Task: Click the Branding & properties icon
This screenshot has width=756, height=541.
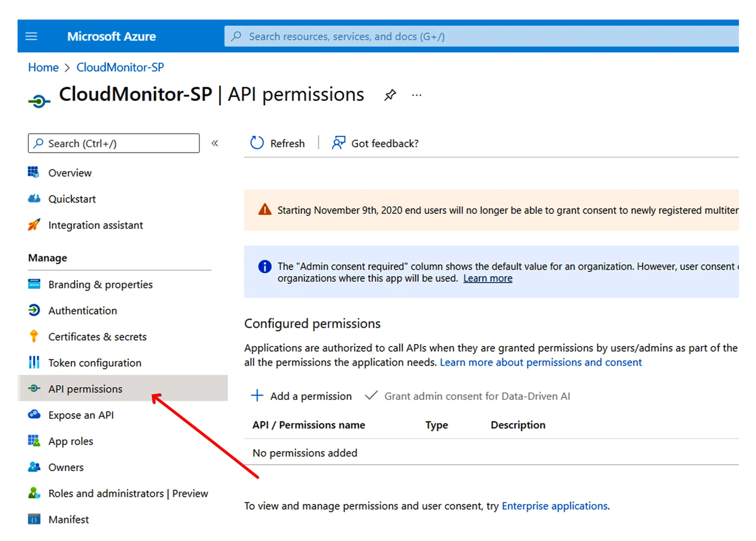Action: [x=34, y=284]
